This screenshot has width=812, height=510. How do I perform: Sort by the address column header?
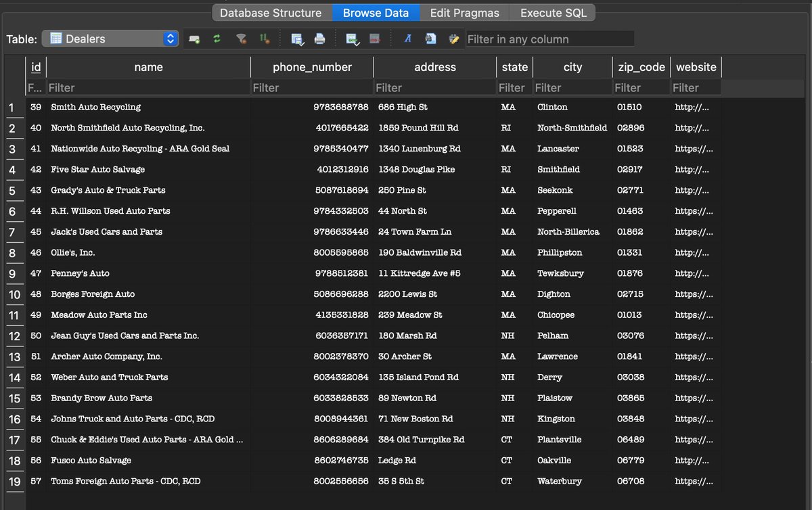434,67
